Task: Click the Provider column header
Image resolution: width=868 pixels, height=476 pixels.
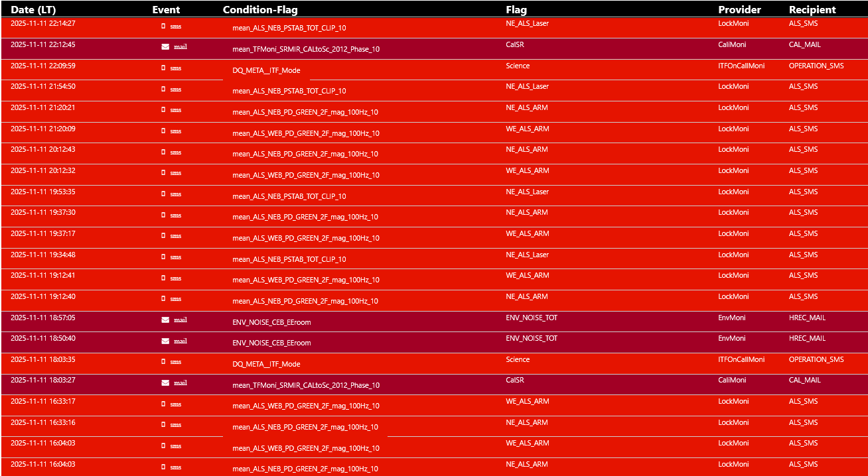Action: pos(739,10)
